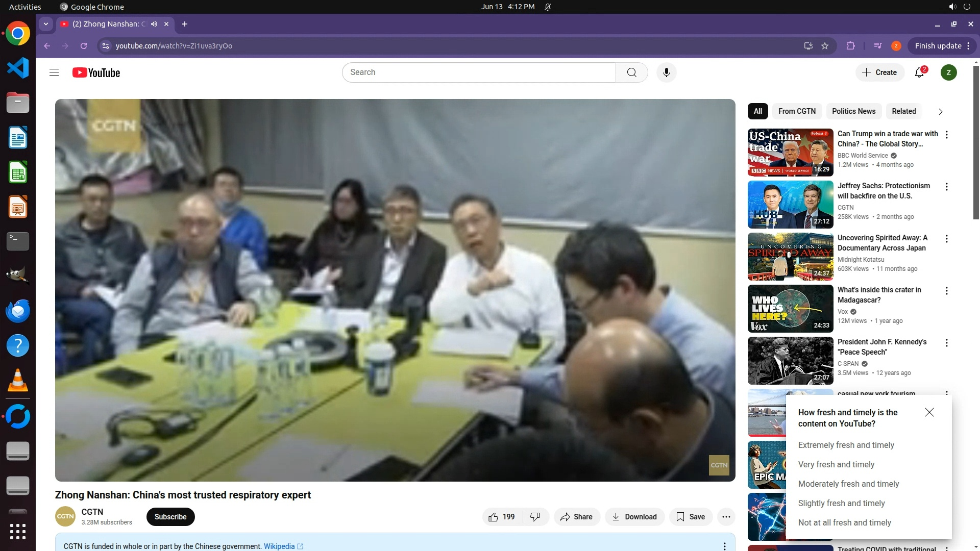Open options menu for Jeffrey Sachs video
The width and height of the screenshot is (980, 551).
click(x=946, y=187)
